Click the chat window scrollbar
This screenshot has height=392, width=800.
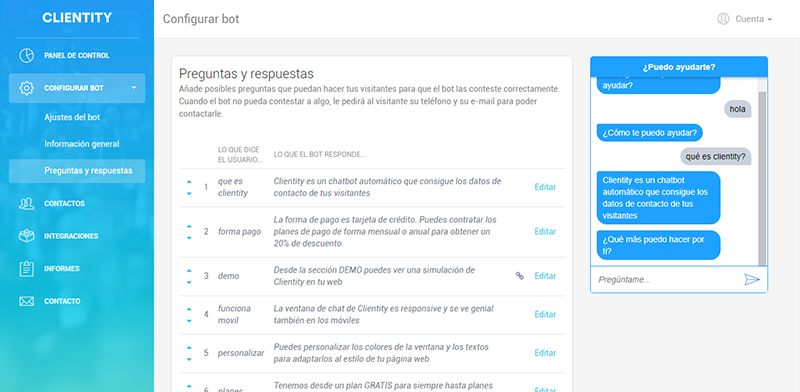(x=762, y=179)
